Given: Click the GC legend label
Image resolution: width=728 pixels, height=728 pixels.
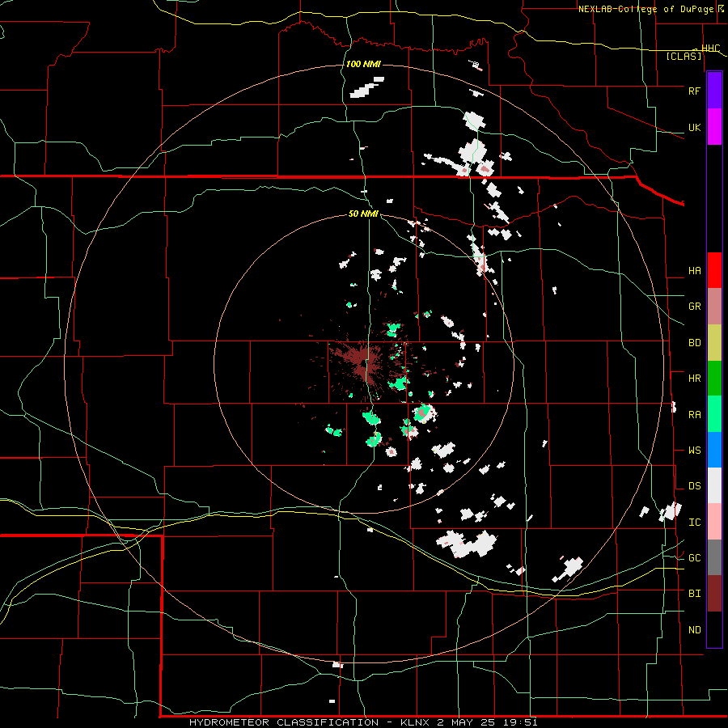Looking at the screenshot, I should coord(694,558).
